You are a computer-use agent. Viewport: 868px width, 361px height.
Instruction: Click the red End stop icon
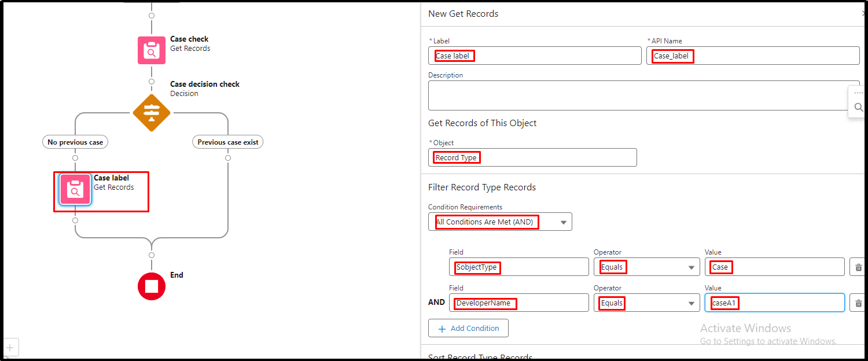tap(152, 286)
